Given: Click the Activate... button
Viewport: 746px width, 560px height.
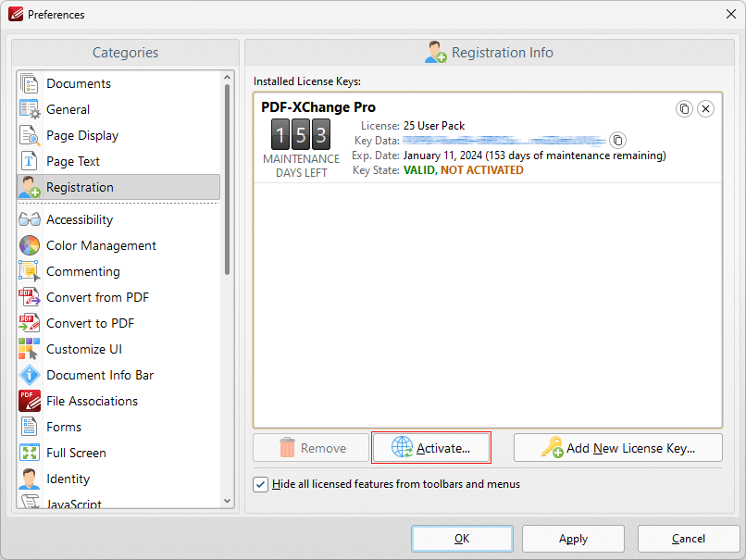Looking at the screenshot, I should coord(431,448).
